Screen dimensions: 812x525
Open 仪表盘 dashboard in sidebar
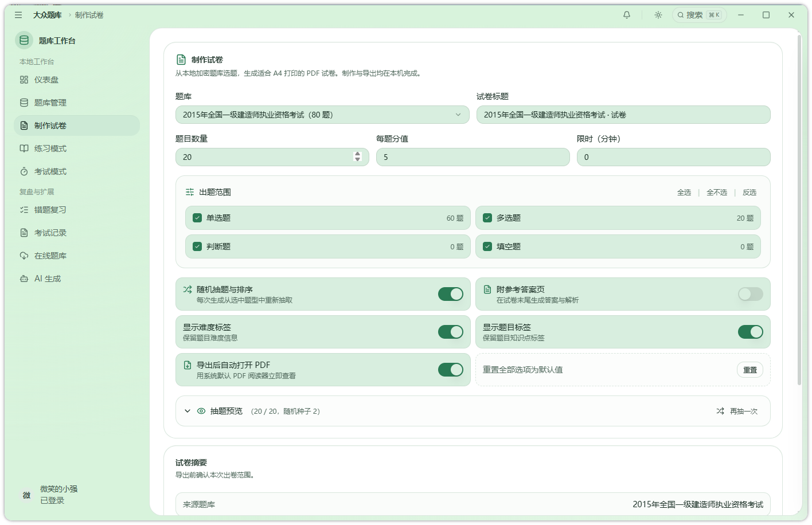tap(77, 80)
